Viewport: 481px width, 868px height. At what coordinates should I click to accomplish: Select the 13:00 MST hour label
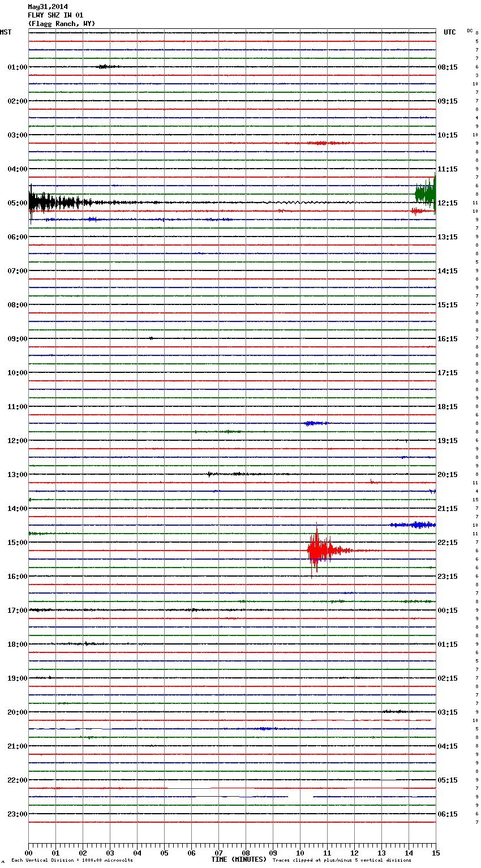(18, 475)
